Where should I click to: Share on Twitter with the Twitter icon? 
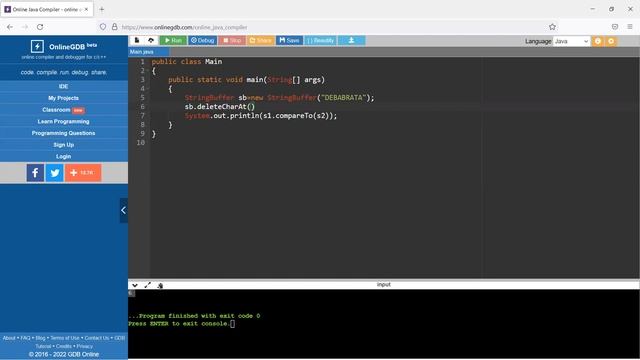[55, 173]
